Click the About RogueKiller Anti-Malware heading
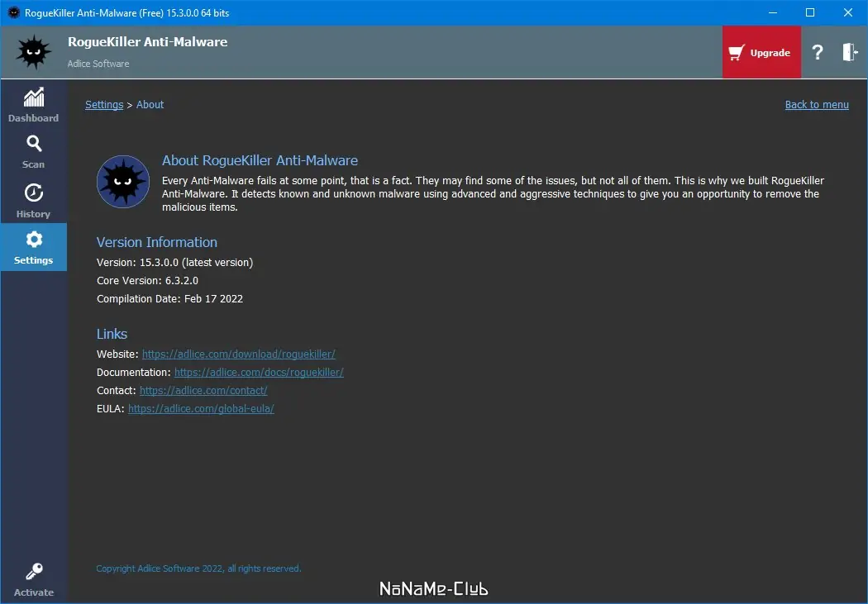 (x=260, y=160)
